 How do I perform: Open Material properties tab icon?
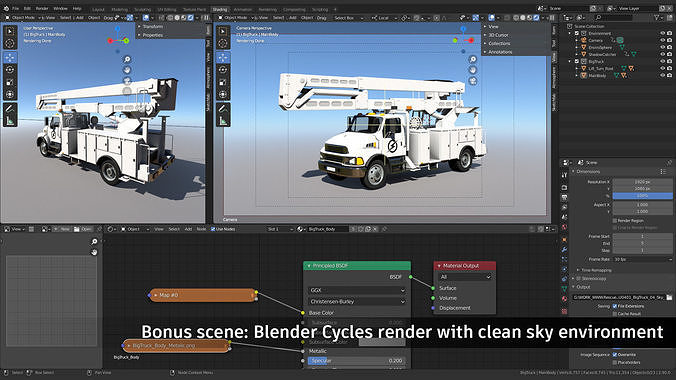pos(564,299)
